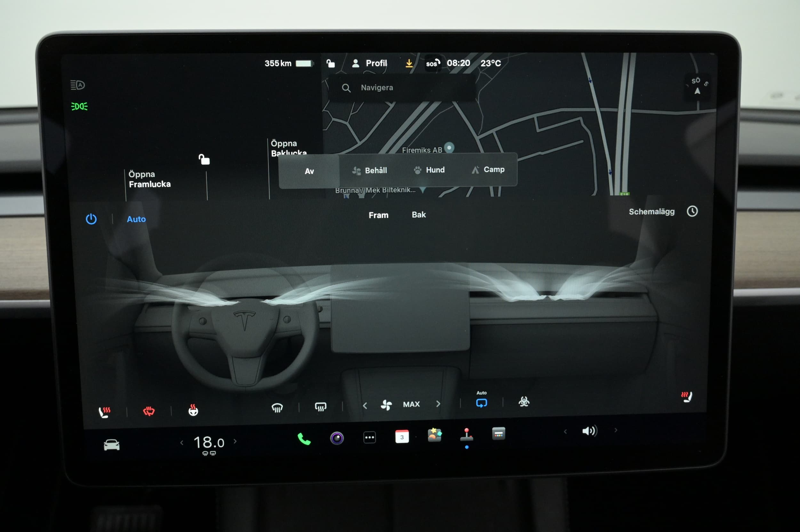Open the arcade joystick app
Image resolution: width=800 pixels, height=532 pixels.
coord(467,435)
